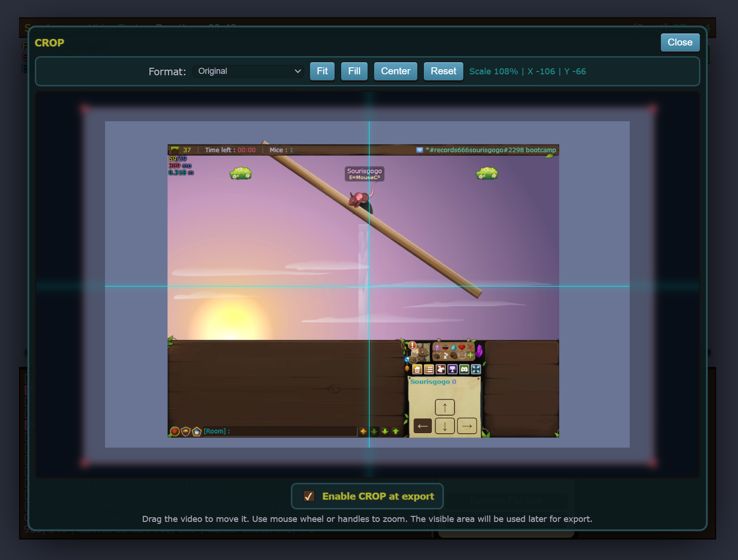738x560 pixels.
Task: Click the blue water drop emote in preview
Action: tap(454, 347)
